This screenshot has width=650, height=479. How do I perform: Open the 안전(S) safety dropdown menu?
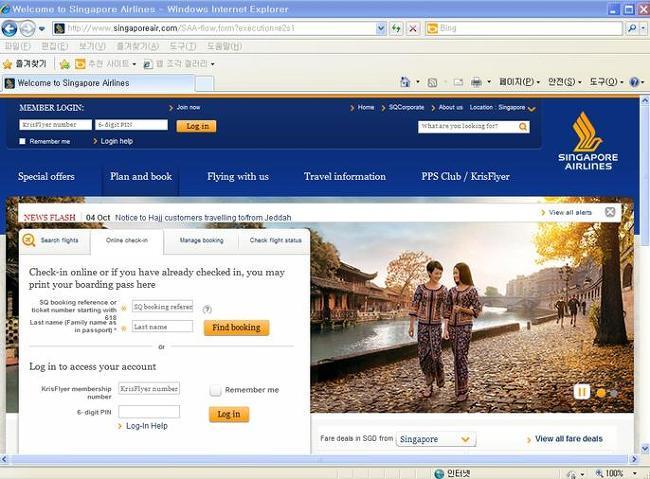[x=565, y=82]
